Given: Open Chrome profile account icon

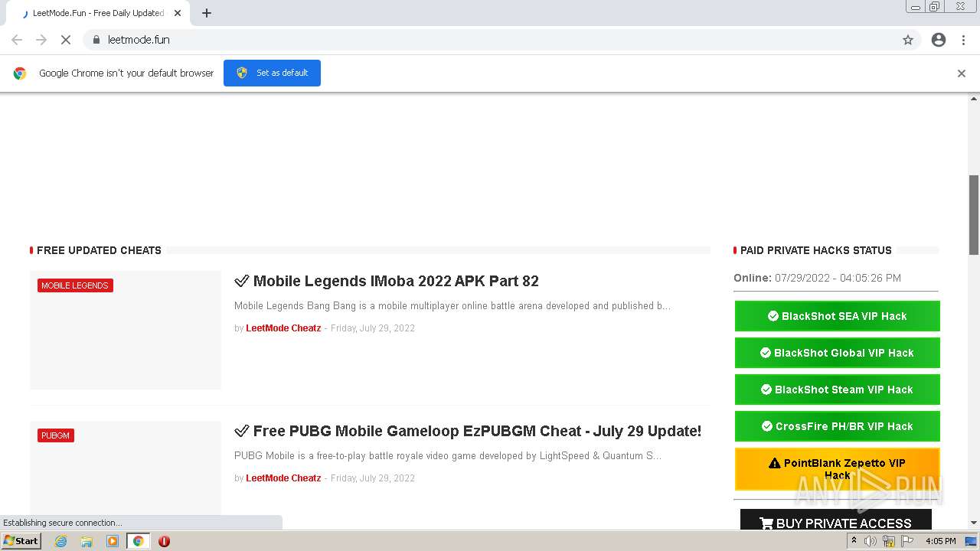Looking at the screenshot, I should [x=939, y=40].
